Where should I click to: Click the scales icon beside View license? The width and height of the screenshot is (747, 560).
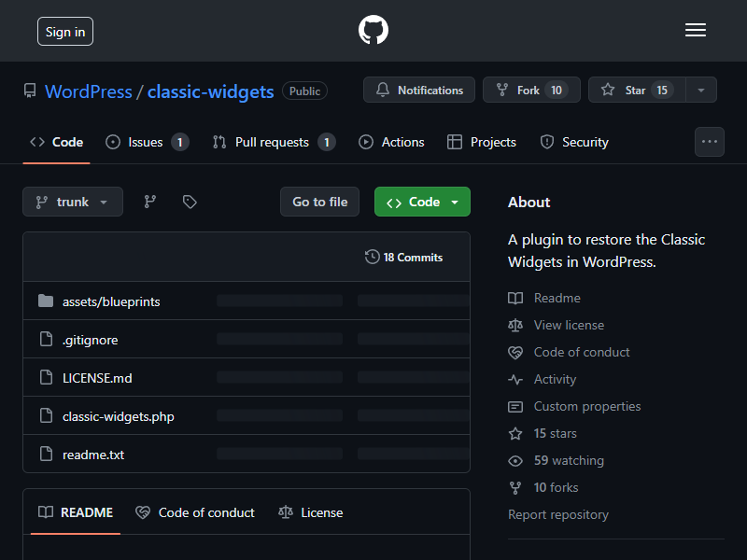(515, 325)
